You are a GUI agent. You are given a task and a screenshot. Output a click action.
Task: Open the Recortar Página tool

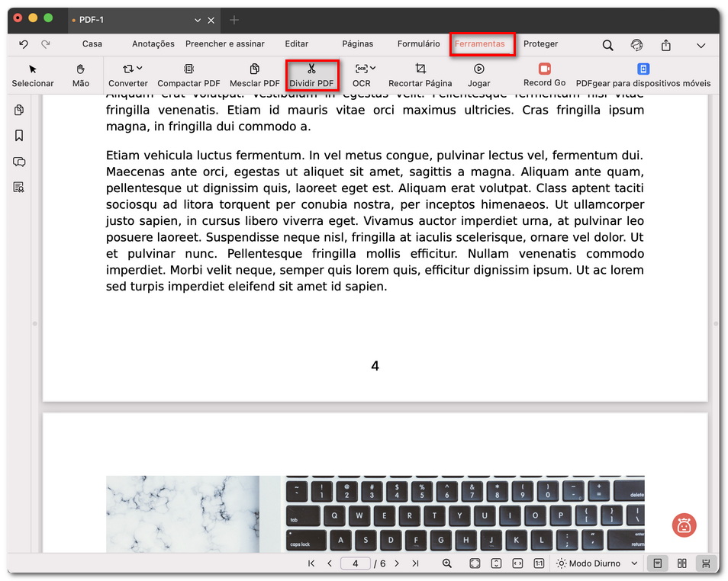[420, 75]
